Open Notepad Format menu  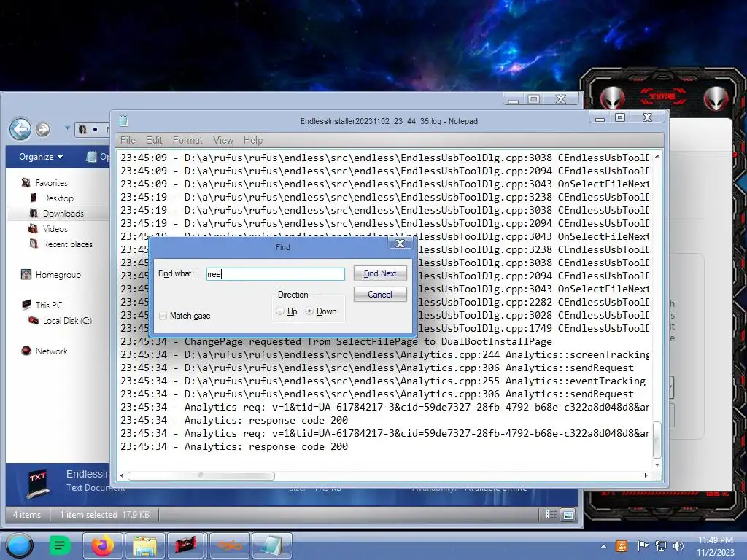tap(187, 140)
